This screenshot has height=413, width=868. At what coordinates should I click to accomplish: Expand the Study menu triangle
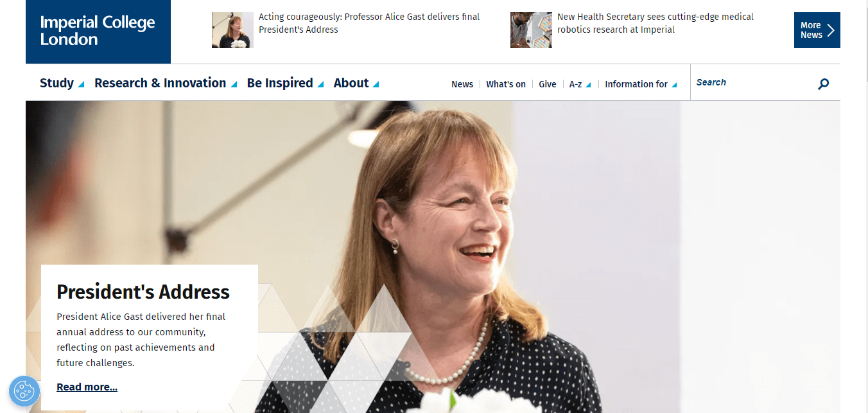click(81, 84)
